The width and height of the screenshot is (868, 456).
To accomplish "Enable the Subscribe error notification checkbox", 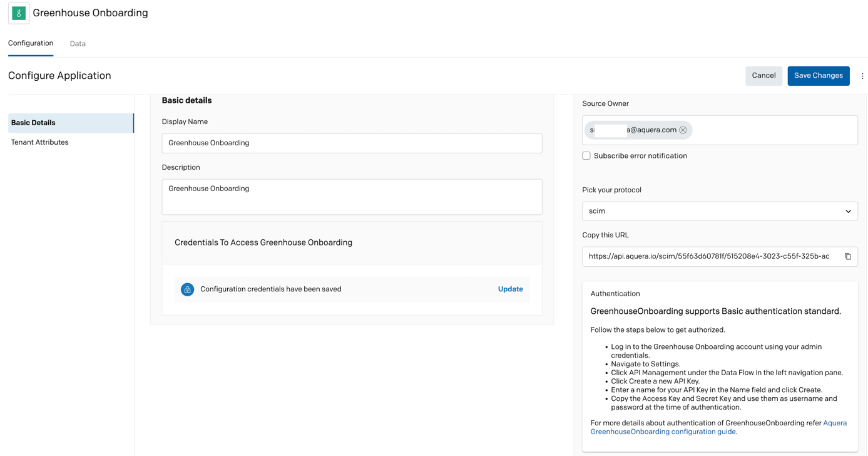I will tap(586, 156).
